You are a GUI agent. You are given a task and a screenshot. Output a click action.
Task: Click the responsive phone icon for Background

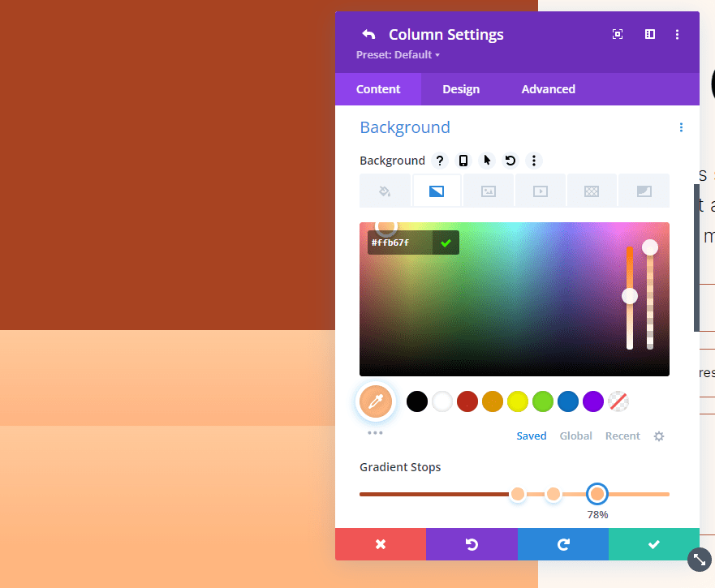coord(463,161)
